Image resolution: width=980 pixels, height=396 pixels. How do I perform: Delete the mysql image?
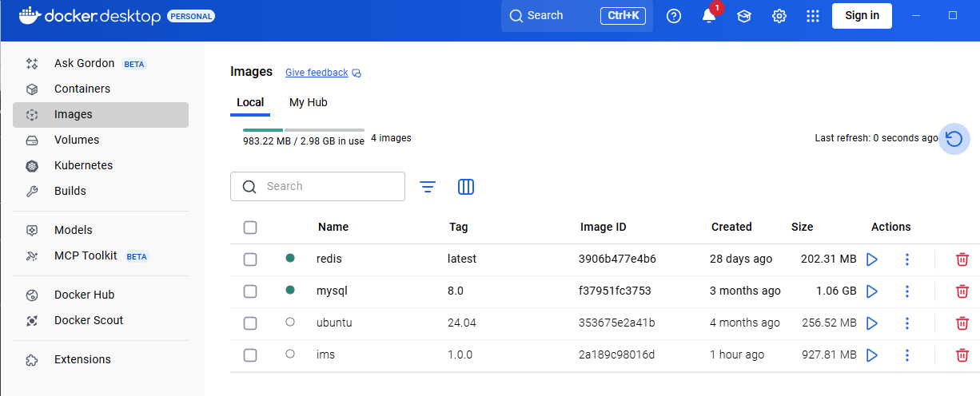click(962, 291)
